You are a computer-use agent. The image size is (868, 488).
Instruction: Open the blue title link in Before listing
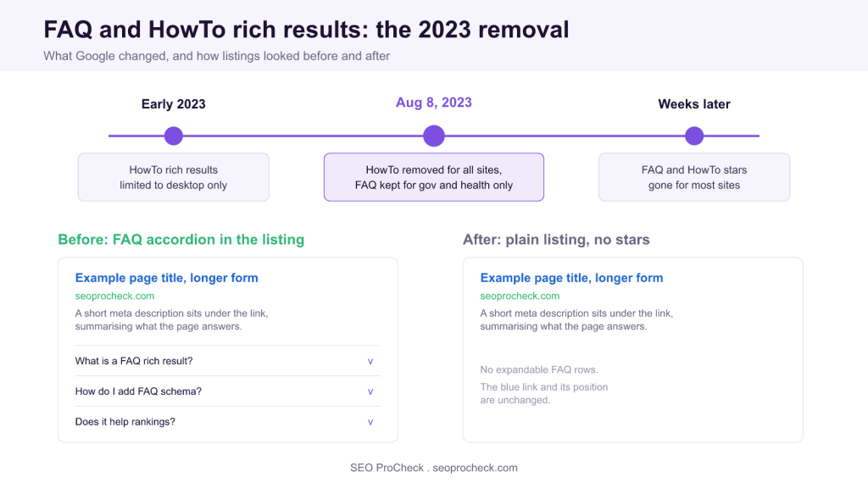click(167, 278)
